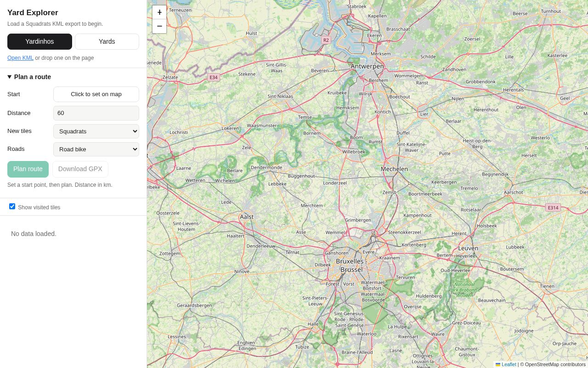Image resolution: width=588 pixels, height=368 pixels.
Task: Click the E34 road shield on map
Action: click(x=214, y=77)
